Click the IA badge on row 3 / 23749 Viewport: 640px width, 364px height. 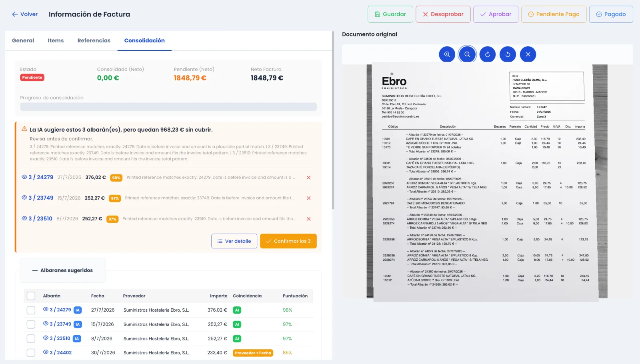[x=78, y=324]
